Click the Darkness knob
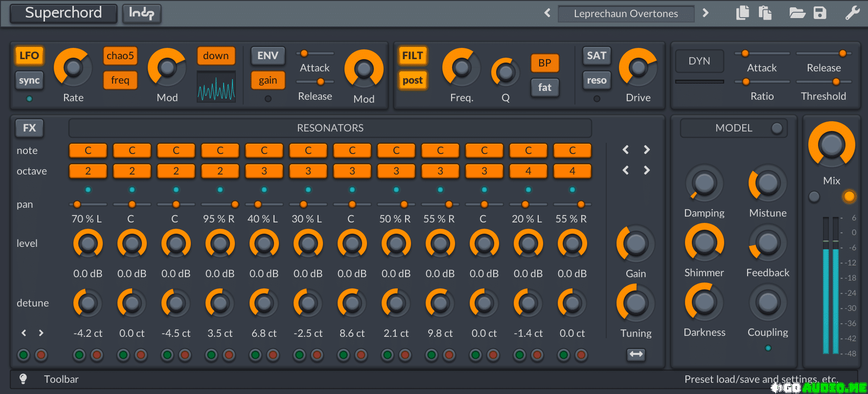The image size is (868, 394). (x=704, y=303)
